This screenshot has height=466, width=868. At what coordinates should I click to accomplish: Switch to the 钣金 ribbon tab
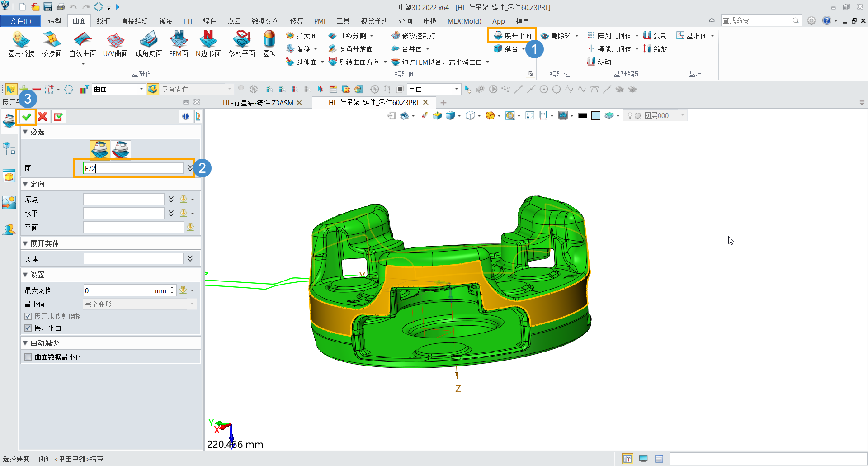pyautogui.click(x=166, y=21)
